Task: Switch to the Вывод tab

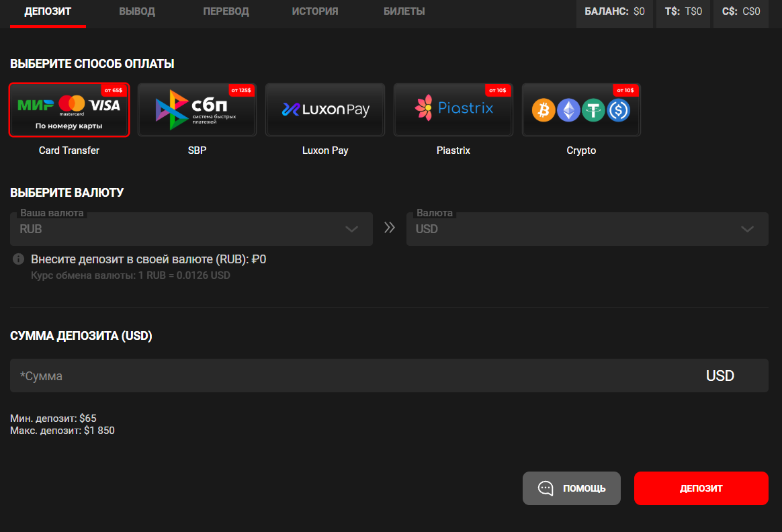Action: click(x=137, y=11)
